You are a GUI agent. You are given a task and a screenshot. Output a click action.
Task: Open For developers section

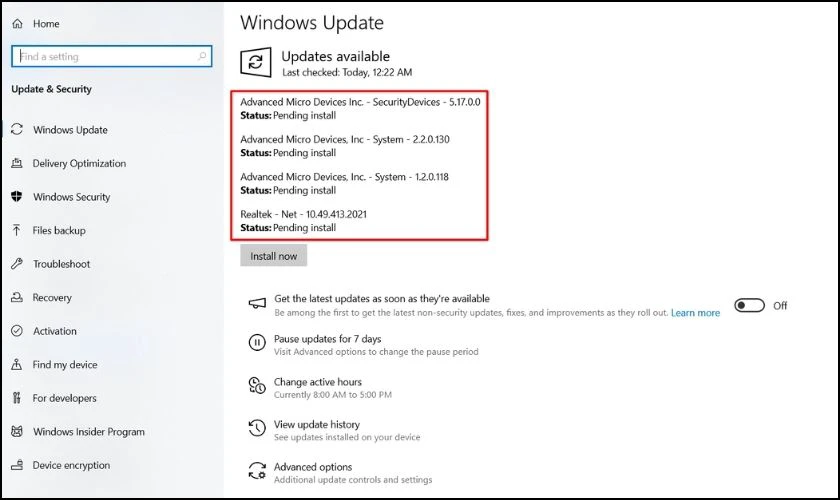click(64, 398)
